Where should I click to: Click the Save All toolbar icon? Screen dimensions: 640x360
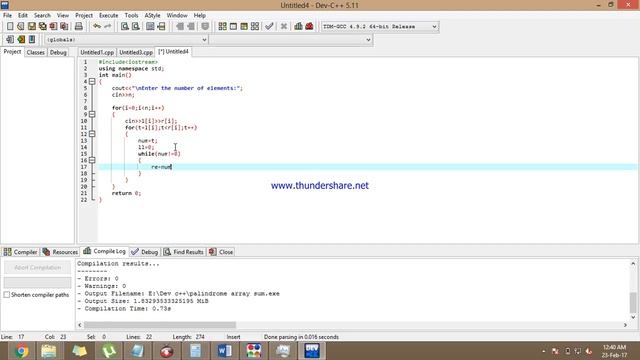pyautogui.click(x=42, y=27)
